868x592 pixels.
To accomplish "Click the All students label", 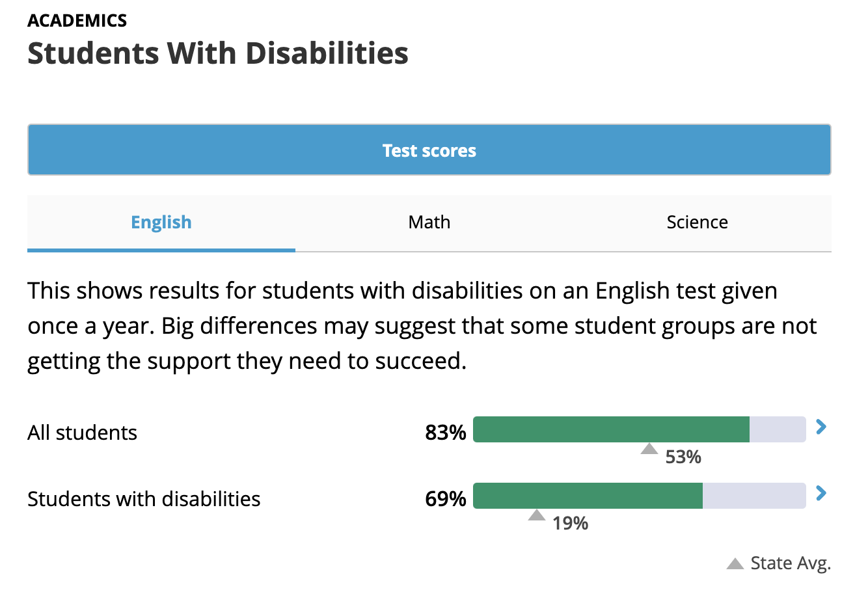I will click(x=83, y=433).
